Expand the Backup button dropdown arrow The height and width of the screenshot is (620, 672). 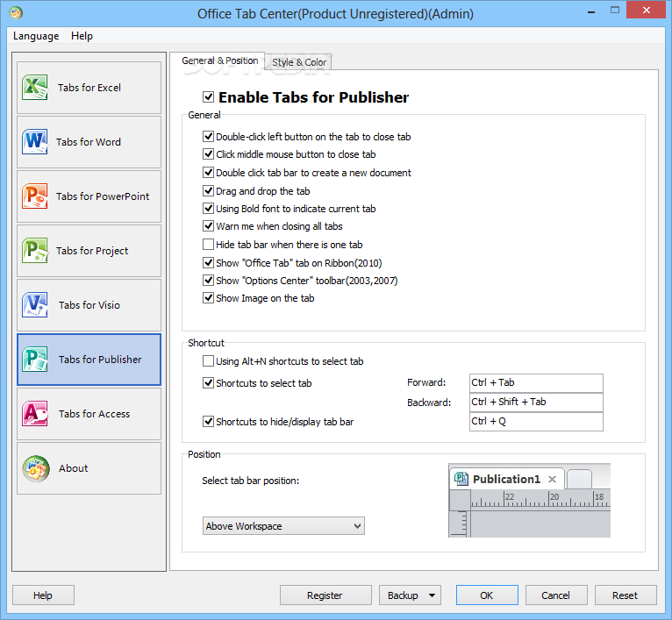(432, 595)
